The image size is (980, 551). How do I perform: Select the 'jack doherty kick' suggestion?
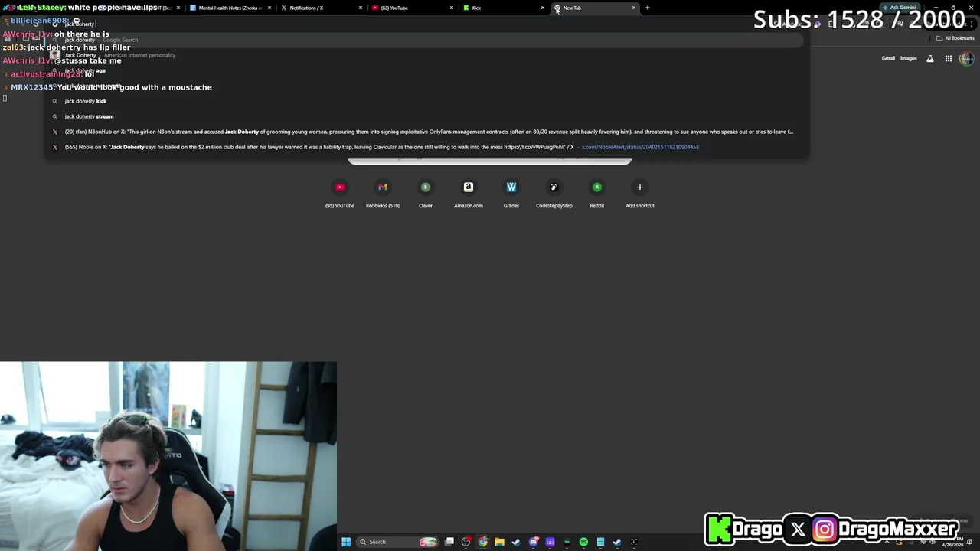point(426,101)
